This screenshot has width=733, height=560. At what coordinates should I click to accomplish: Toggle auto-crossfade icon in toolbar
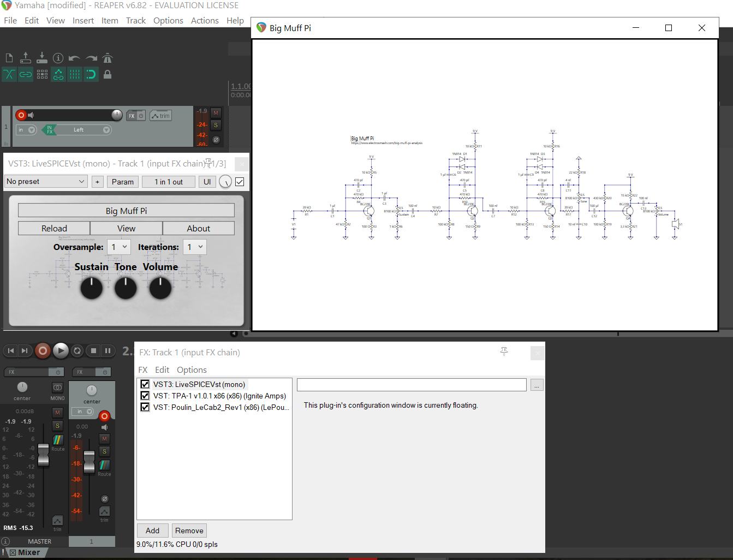(9, 74)
